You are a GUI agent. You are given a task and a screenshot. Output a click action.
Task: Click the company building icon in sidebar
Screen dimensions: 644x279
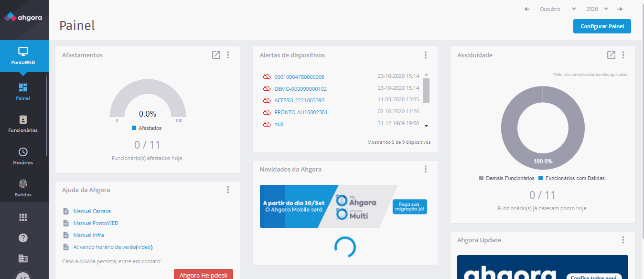coord(22,258)
